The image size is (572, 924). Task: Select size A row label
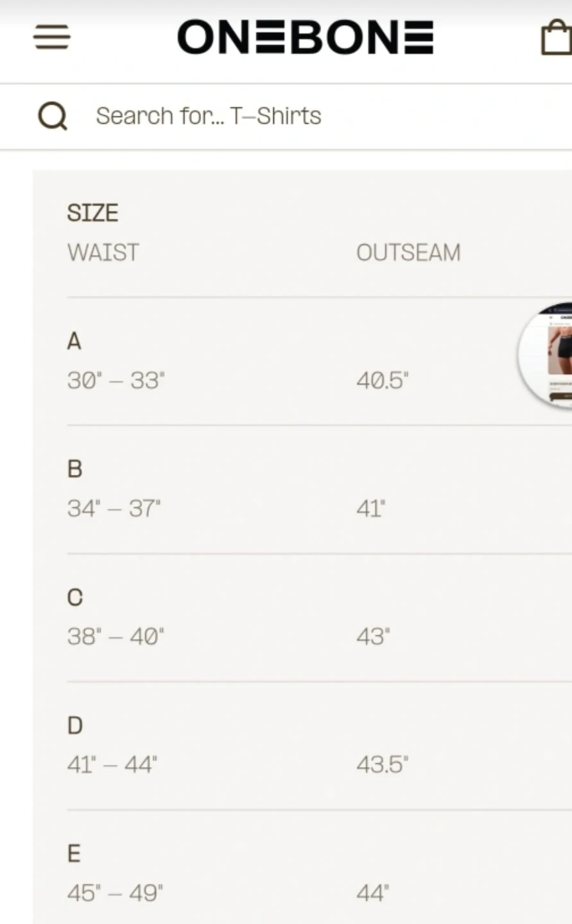pos(74,341)
